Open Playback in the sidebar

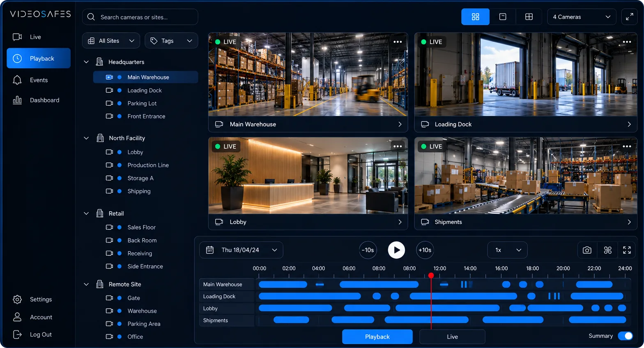point(39,58)
